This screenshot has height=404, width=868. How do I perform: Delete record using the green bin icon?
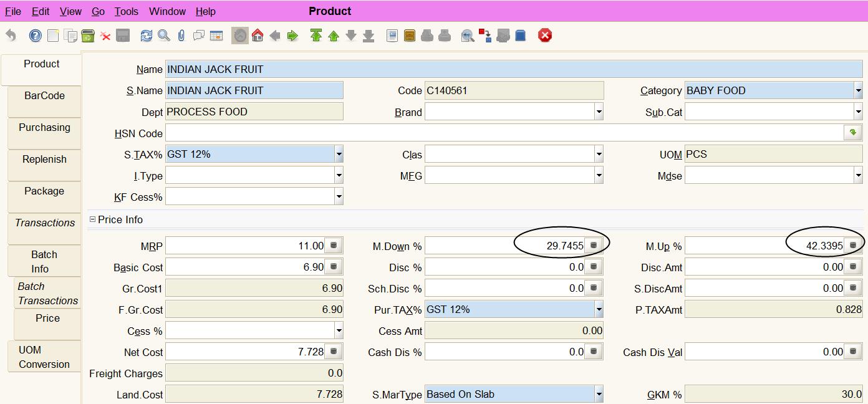click(88, 36)
